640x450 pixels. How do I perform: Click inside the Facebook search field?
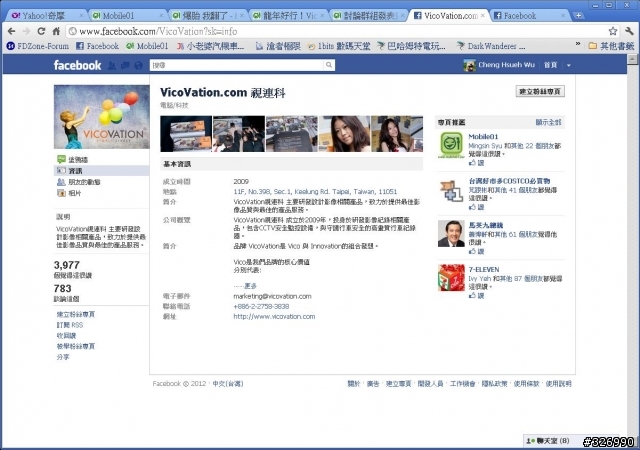coord(237,65)
